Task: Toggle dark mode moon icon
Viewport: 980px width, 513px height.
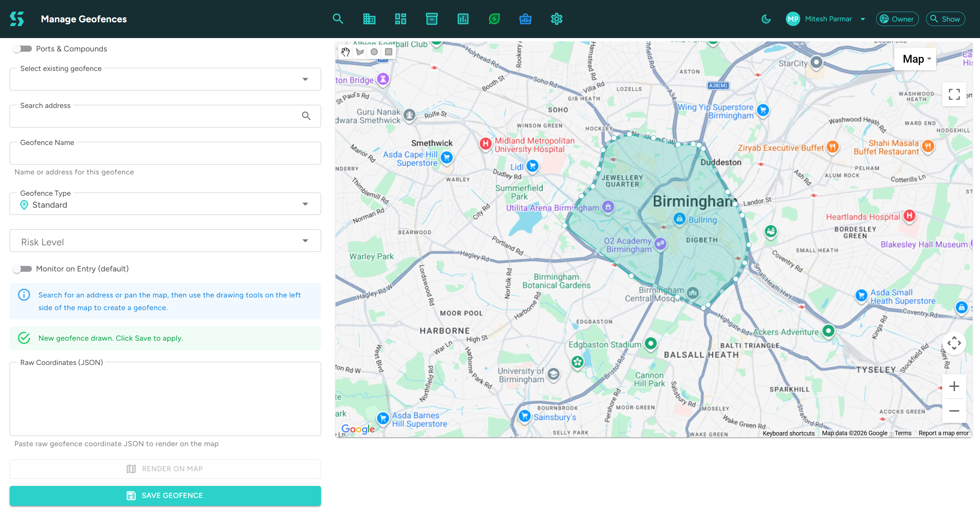Action: (766, 19)
